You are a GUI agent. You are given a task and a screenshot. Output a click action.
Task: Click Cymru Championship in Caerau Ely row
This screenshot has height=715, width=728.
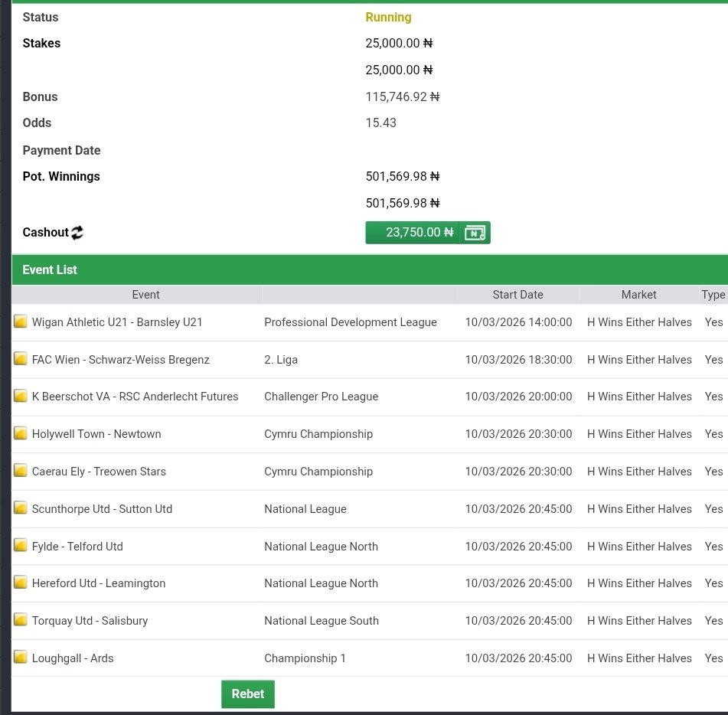318,472
